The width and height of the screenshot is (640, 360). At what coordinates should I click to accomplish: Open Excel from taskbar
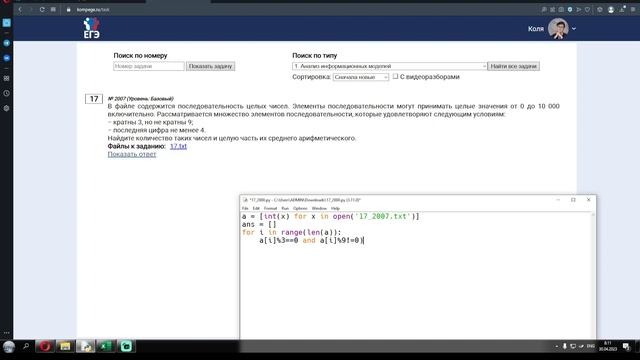(105, 347)
